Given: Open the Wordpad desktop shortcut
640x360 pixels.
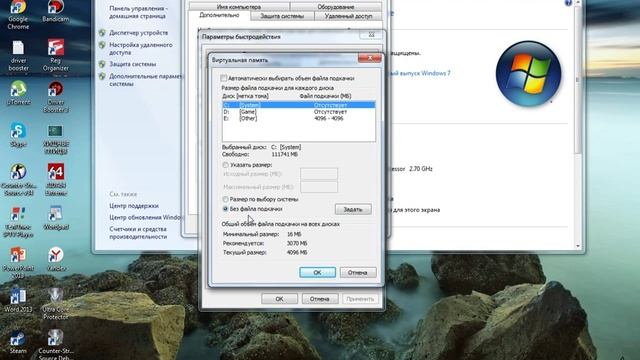Looking at the screenshot, I should (56, 218).
